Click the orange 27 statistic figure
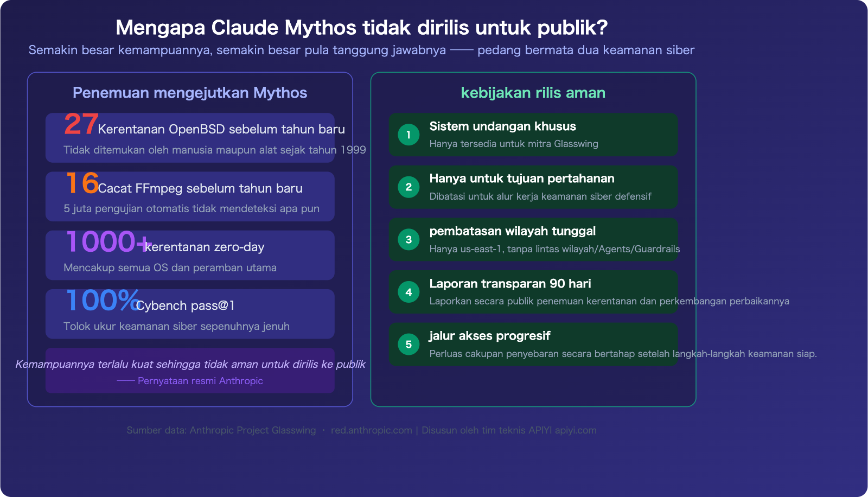 80,125
